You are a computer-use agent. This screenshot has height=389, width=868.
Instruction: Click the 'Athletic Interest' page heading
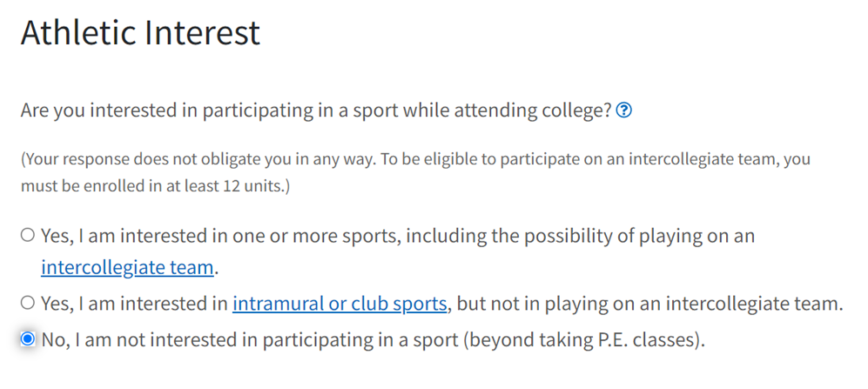140,32
